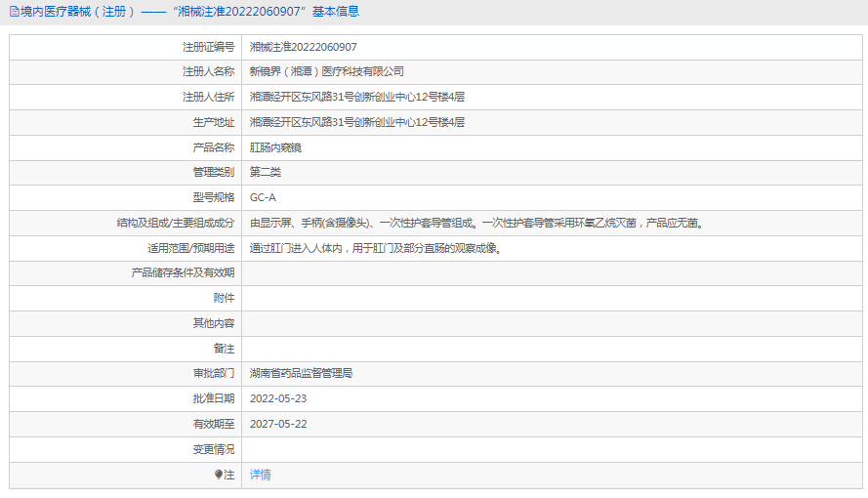Click the document icon in the title bar
This screenshot has width=868, height=498.
[15, 12]
